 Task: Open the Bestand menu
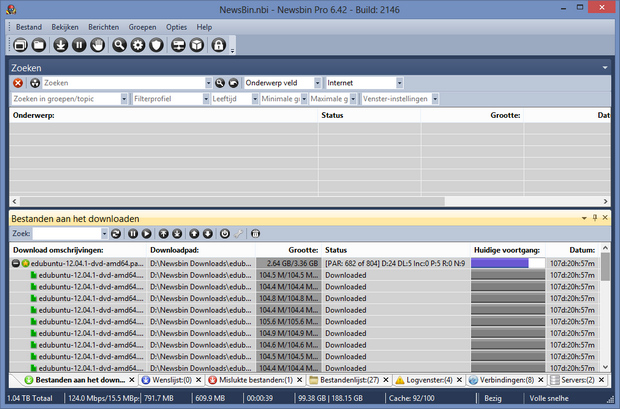29,27
